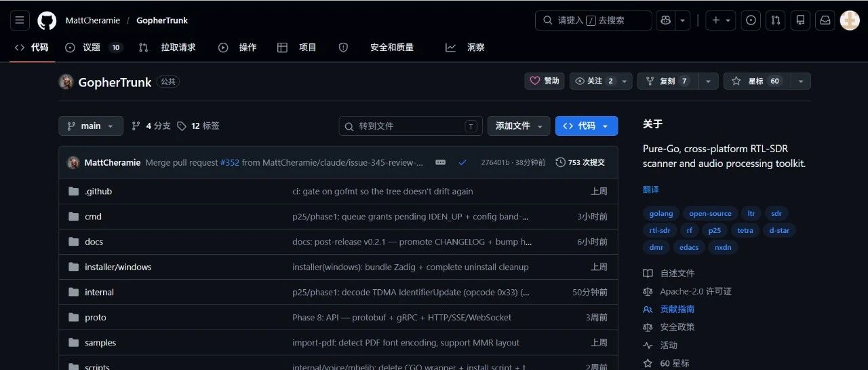The image size is (868, 370).
Task: Open the notifications inbox icon
Action: click(x=825, y=20)
